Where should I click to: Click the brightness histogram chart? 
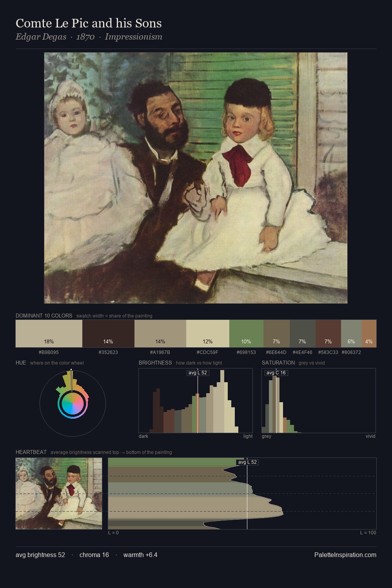196,401
